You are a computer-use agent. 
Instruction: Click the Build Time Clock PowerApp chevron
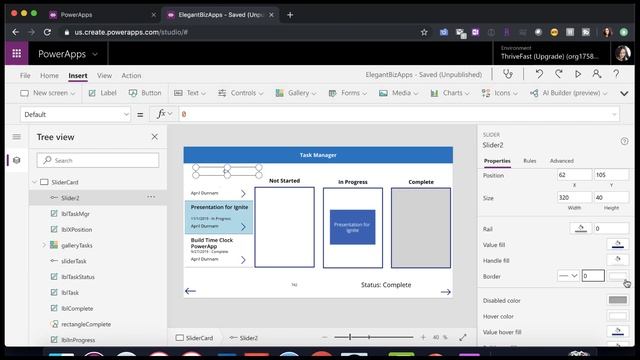243,260
